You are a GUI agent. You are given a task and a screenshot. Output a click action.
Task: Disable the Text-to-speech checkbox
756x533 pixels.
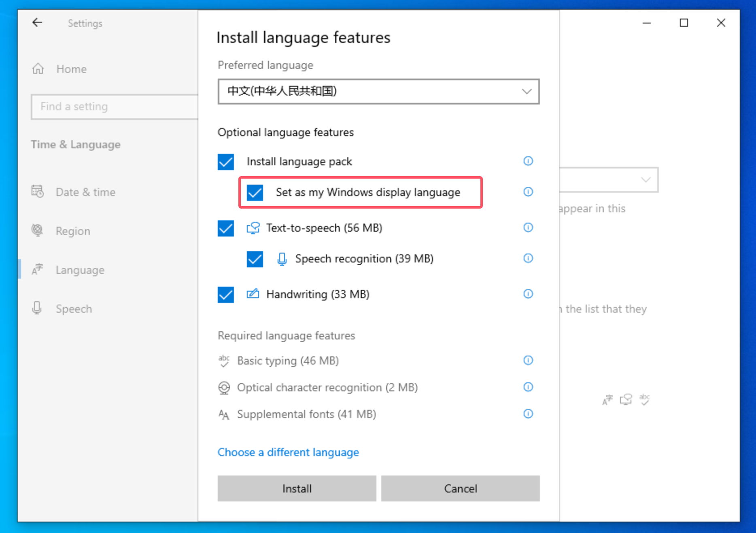coord(226,228)
